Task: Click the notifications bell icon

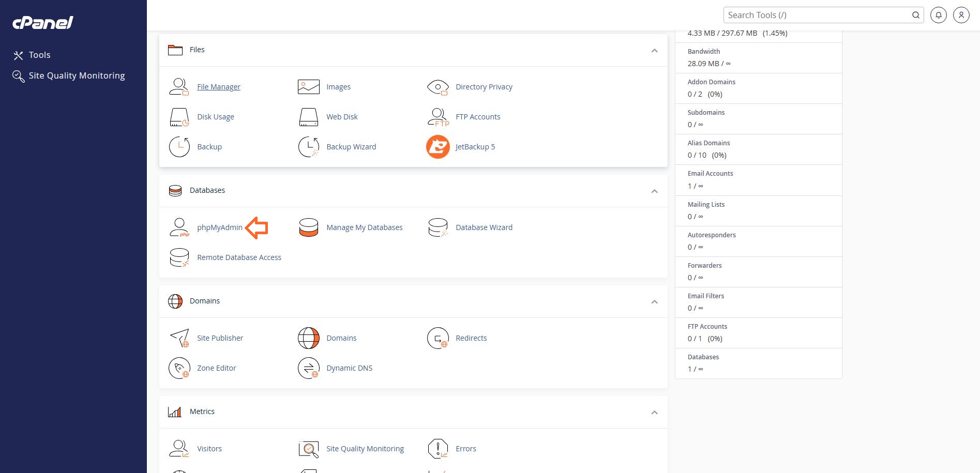Action: coord(938,15)
